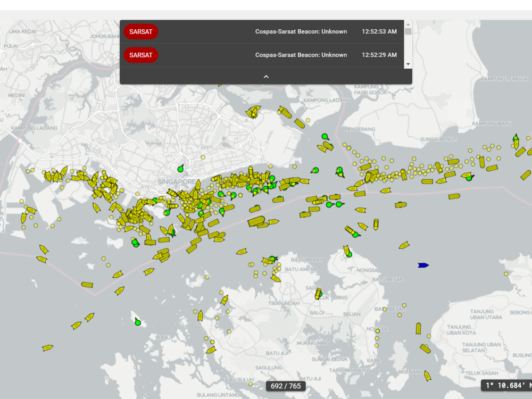The image size is (532, 399).
Task: Select the yellow vessel at far bottom-left
Action: tap(47, 348)
